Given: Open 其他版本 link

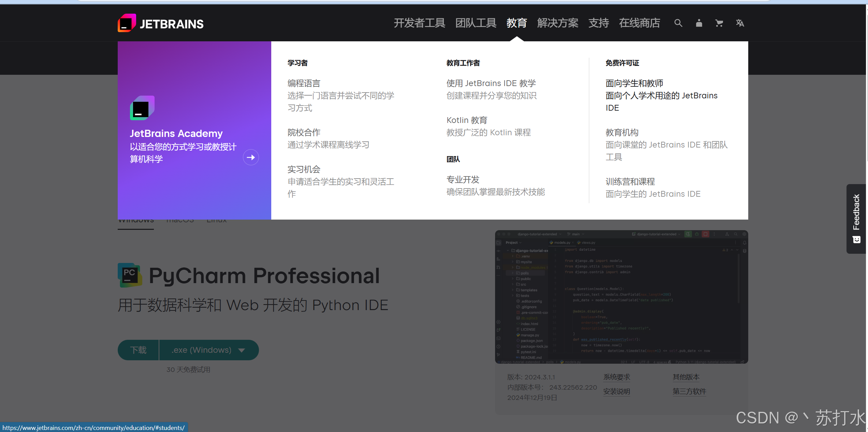Looking at the screenshot, I should [x=686, y=377].
